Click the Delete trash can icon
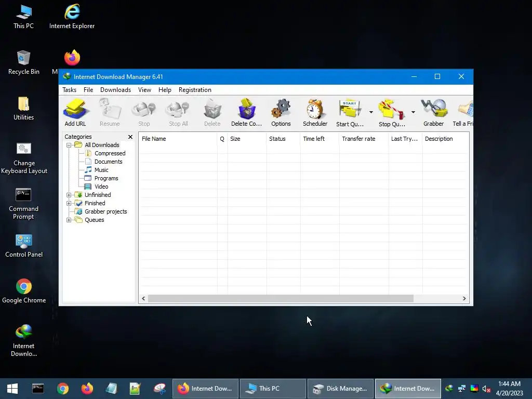This screenshot has width=532, height=399. 212,112
